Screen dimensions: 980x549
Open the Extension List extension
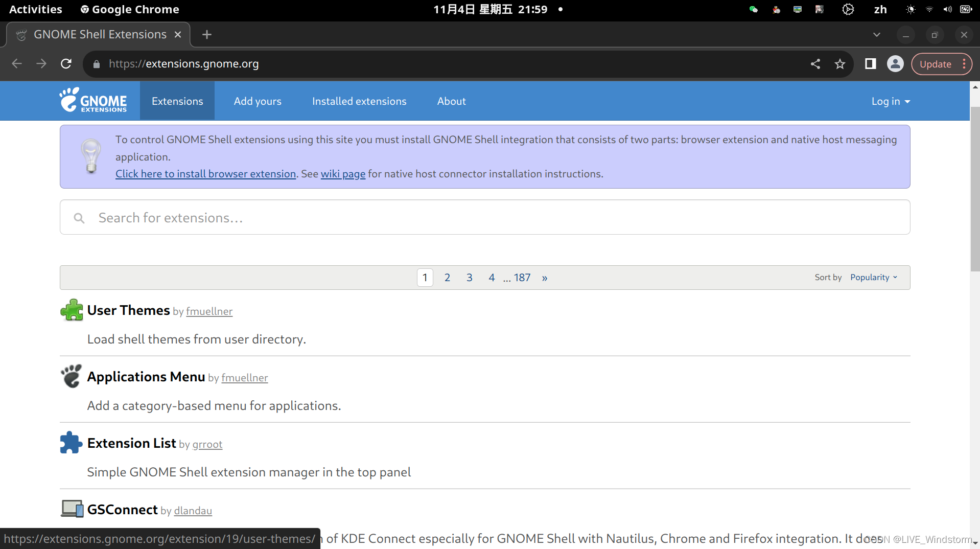131,443
